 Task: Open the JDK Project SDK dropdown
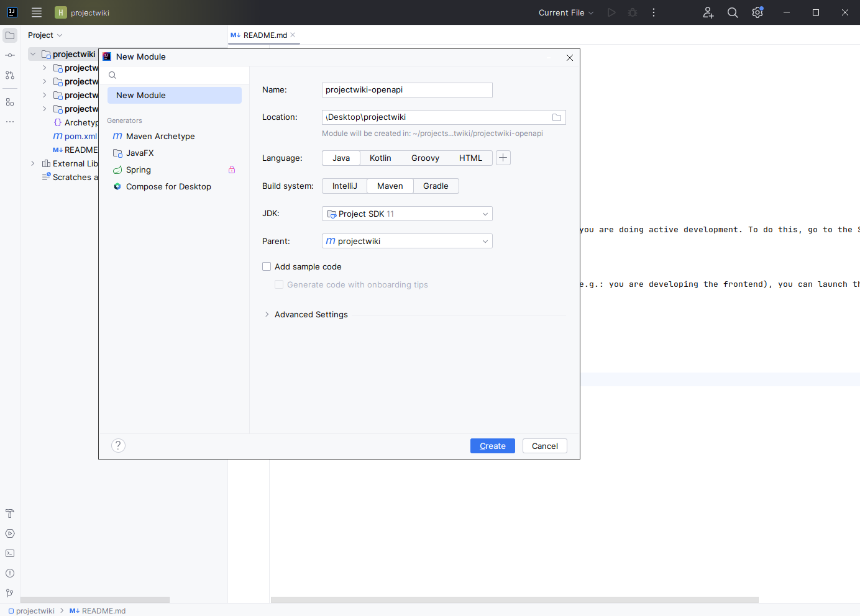(407, 214)
